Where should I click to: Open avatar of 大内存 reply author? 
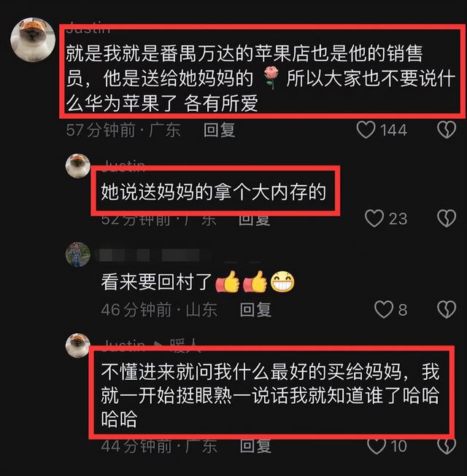coord(78,165)
